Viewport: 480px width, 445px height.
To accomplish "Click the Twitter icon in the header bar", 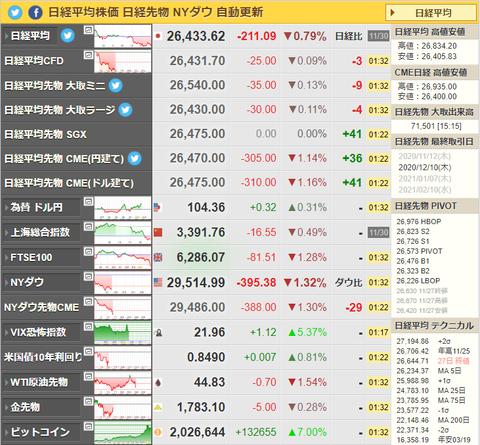I will pyautogui.click(x=15, y=13).
